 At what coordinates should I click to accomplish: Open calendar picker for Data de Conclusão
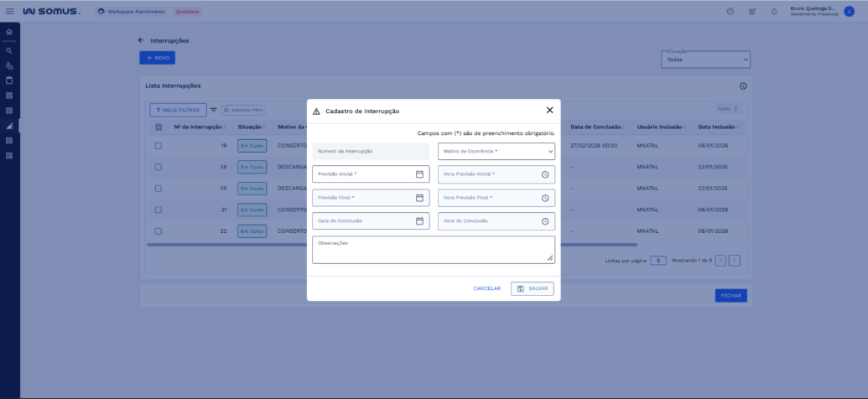(419, 221)
